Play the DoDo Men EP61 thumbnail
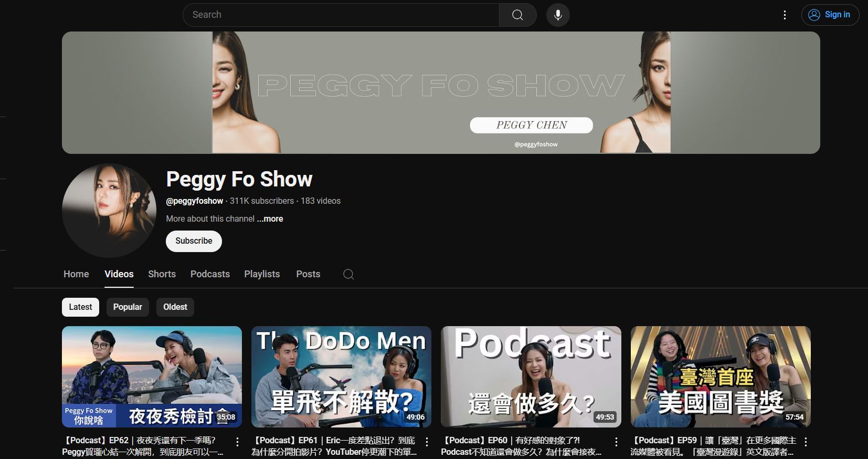This screenshot has width=868, height=459. click(341, 377)
